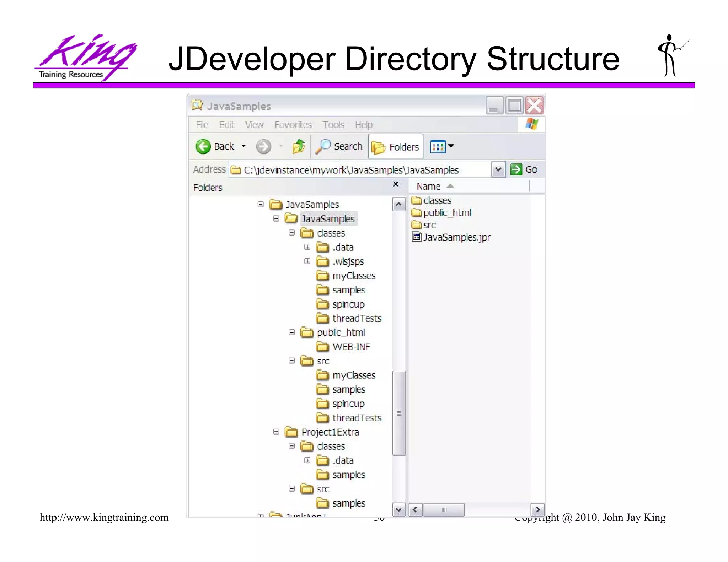The height and width of the screenshot is (562, 728).
Task: Open the Back history dropdown arrow
Action: (243, 146)
